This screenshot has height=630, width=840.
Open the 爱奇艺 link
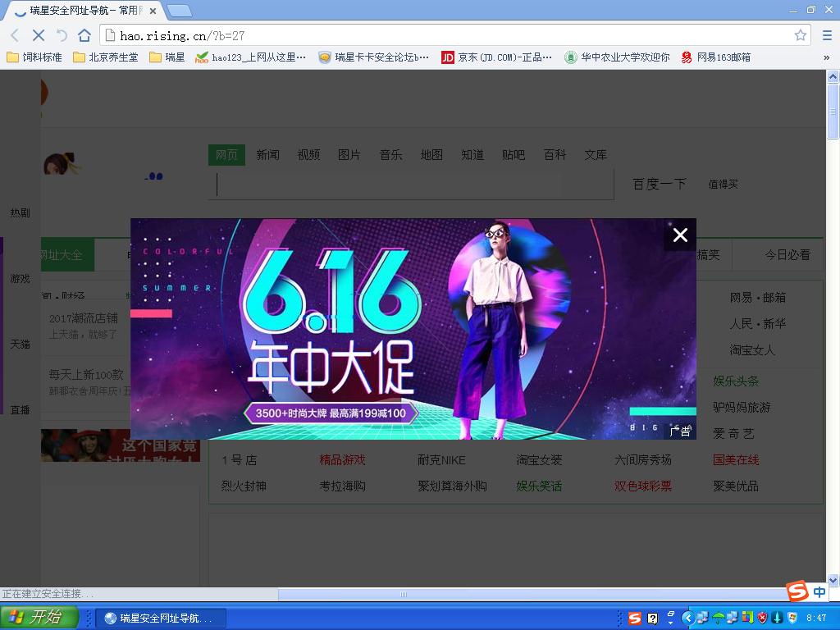coord(733,433)
